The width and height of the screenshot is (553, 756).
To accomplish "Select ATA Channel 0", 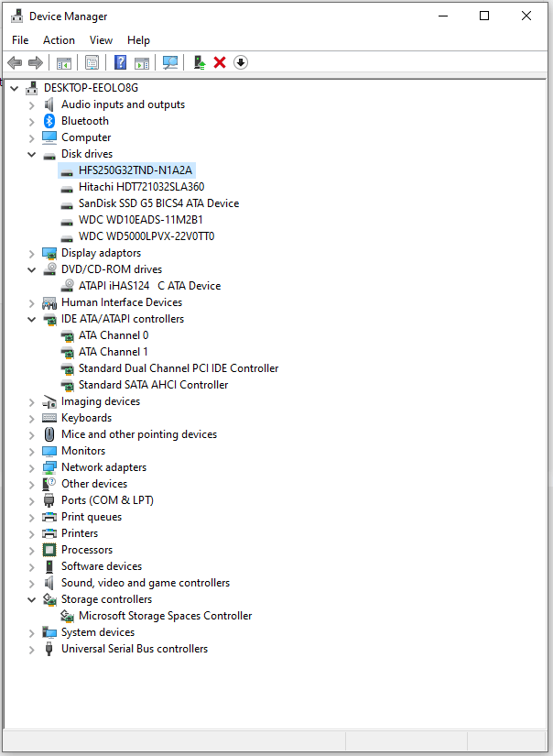I will tap(114, 335).
